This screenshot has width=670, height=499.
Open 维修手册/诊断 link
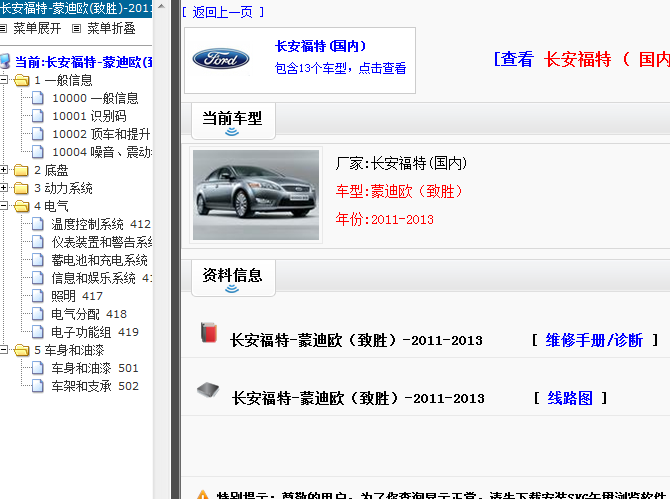coord(594,340)
